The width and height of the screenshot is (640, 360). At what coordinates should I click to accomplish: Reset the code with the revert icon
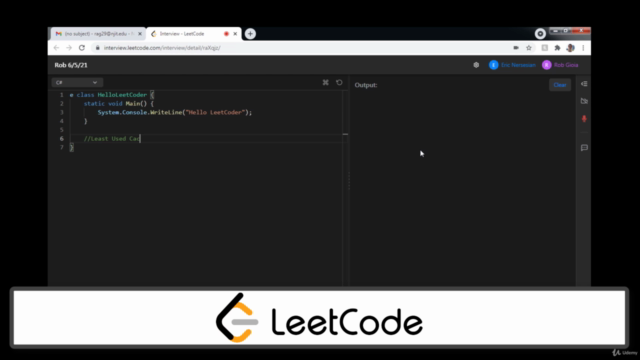pyautogui.click(x=339, y=82)
